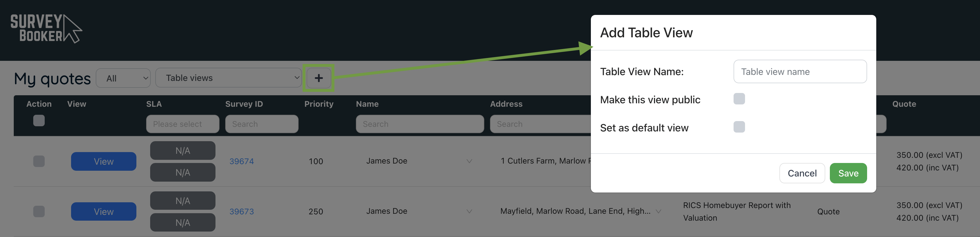Viewport: 980px width, 237px height.
Task: Click View button for survey 39674
Action: coord(103,161)
